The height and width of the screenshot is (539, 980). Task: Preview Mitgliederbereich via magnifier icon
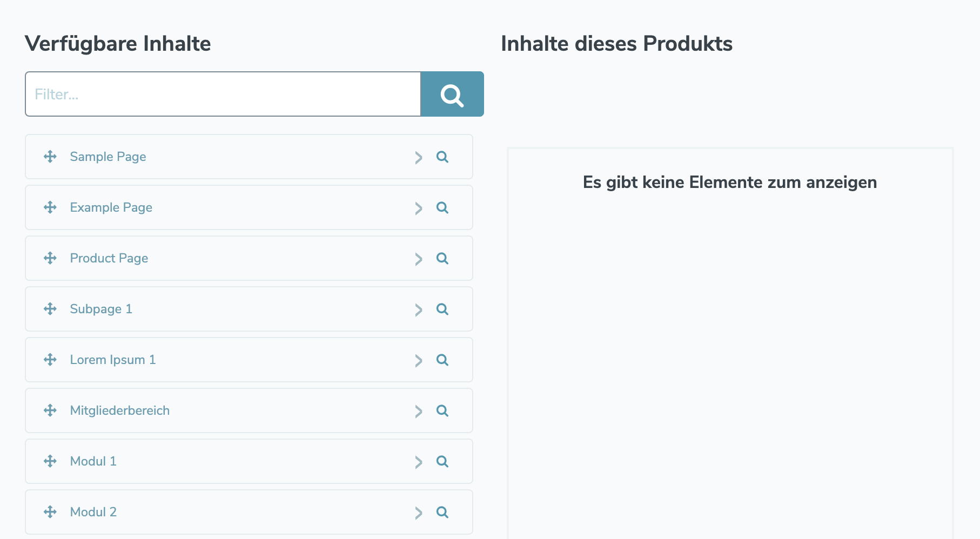coord(442,410)
